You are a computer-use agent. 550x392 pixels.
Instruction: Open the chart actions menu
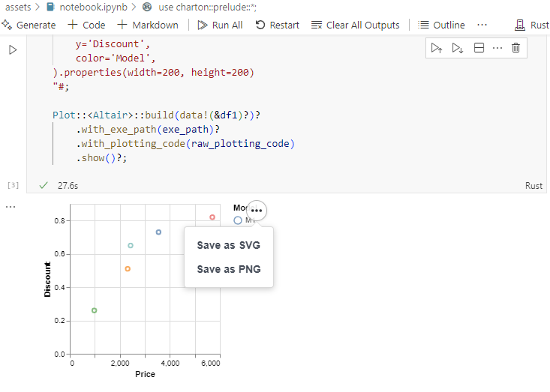[257, 211]
